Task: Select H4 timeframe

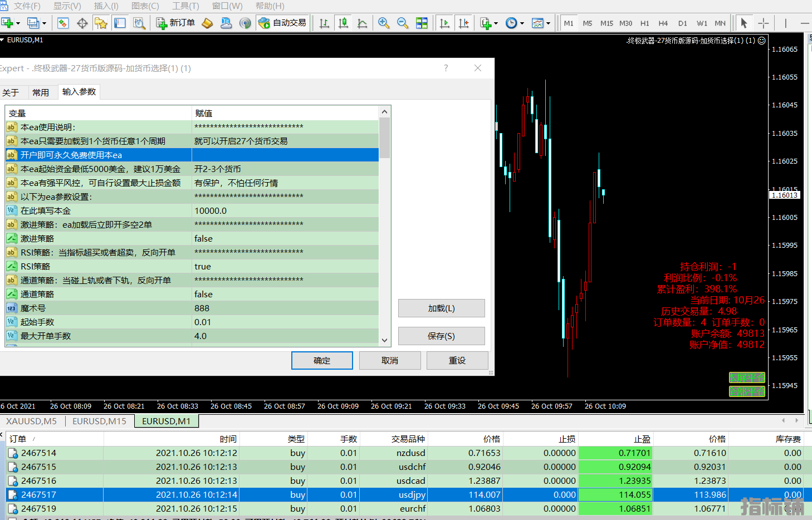Action: click(x=663, y=23)
